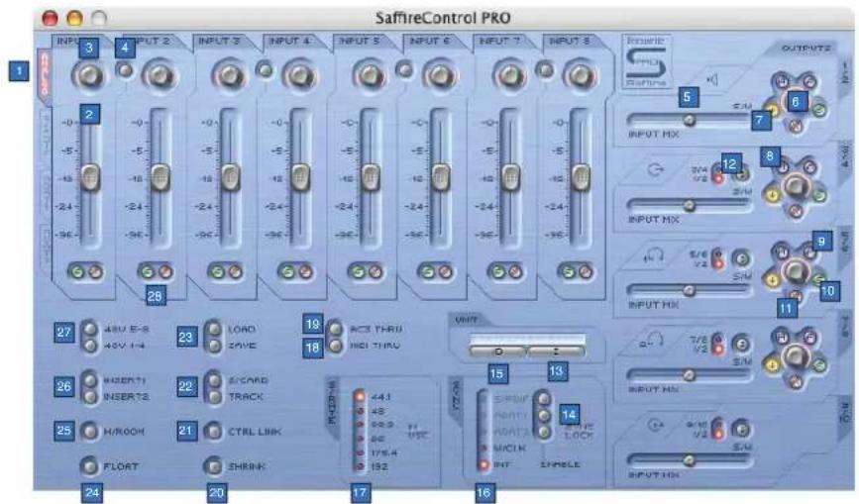The image size is (859, 504).
Task: Switch to the INPUT 3 tab
Action: click(219, 41)
